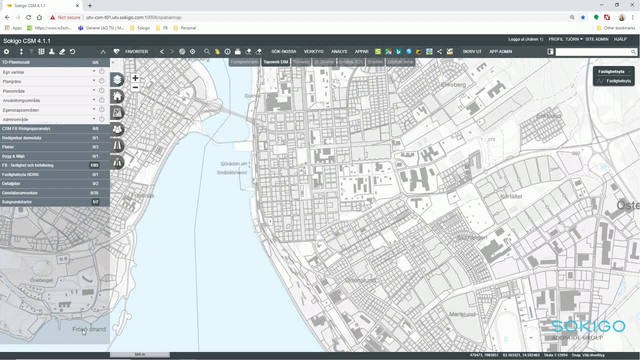The image size is (640, 360).
Task: Go to next map extent arrow
Action: (x=171, y=52)
